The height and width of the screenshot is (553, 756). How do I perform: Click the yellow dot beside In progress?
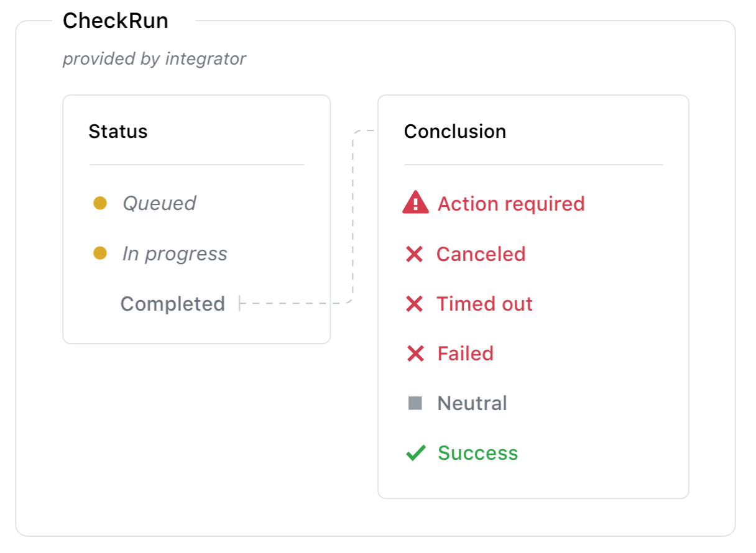[100, 253]
